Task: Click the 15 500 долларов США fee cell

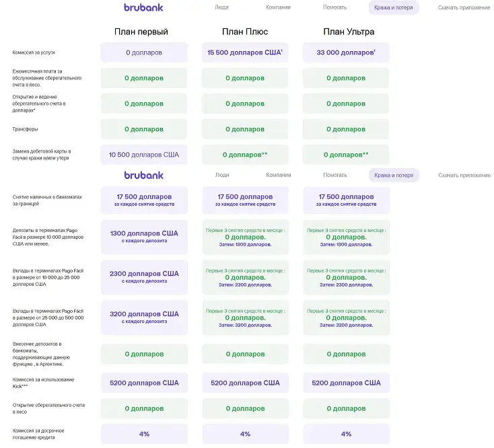Action: (x=245, y=52)
